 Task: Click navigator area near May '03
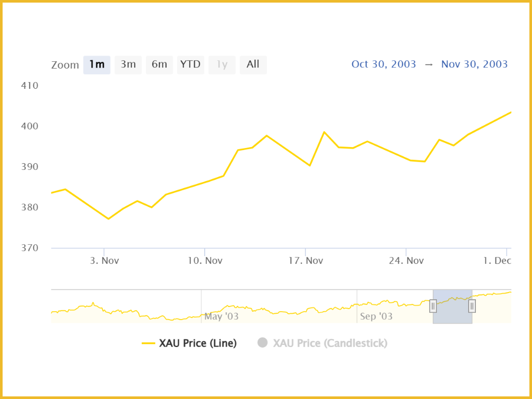[x=221, y=316]
